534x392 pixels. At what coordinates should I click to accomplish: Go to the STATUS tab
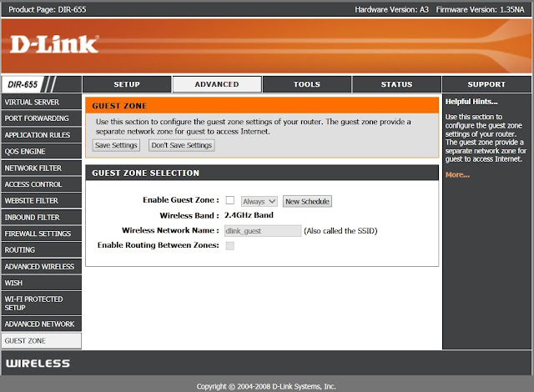tap(397, 84)
